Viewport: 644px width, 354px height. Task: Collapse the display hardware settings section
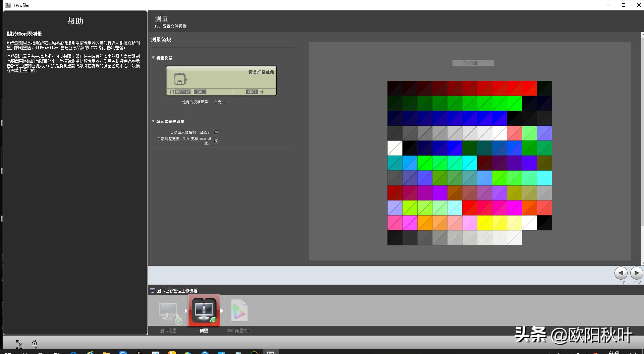click(153, 121)
